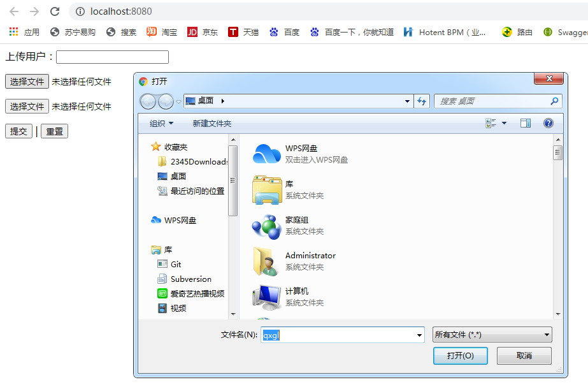Image resolution: width=588 pixels, height=389 pixels.
Task: Open the 淘宝 bookmark
Action: click(162, 33)
